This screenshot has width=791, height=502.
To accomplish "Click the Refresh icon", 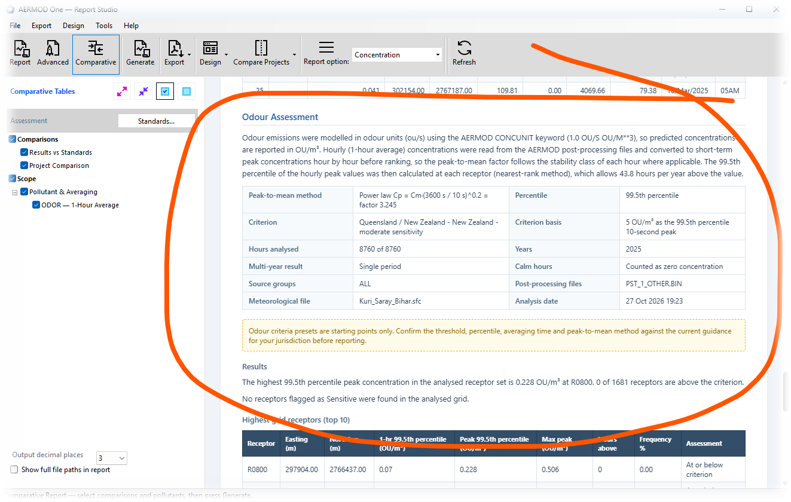I will [464, 48].
